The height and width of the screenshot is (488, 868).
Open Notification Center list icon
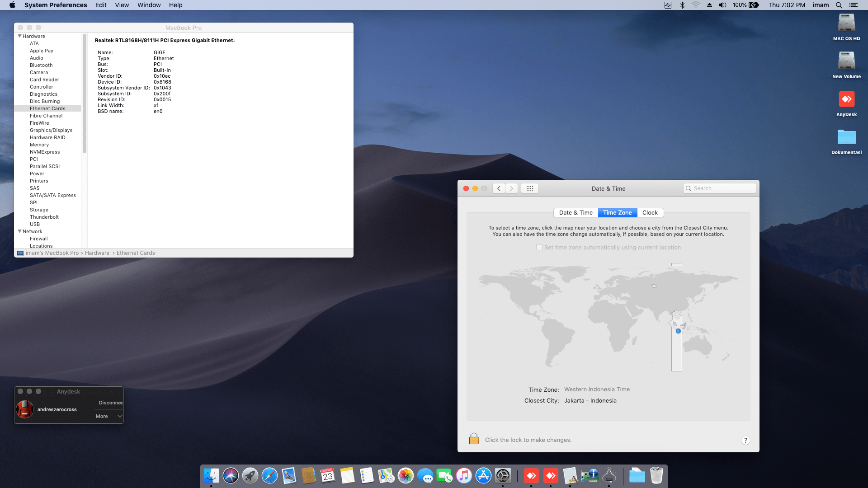pyautogui.click(x=853, y=5)
